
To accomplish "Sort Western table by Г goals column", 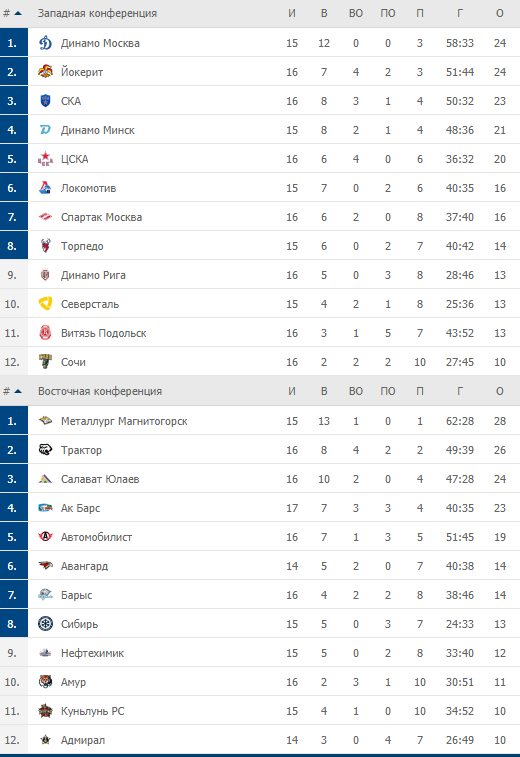I will 460,13.
